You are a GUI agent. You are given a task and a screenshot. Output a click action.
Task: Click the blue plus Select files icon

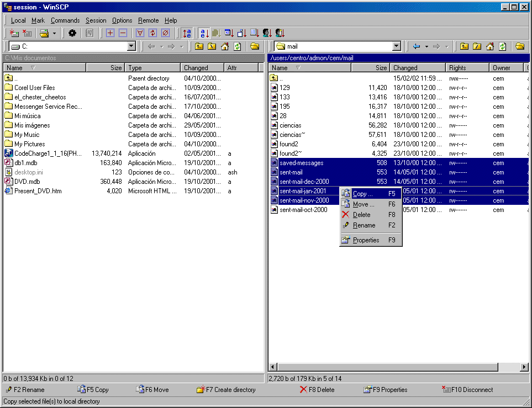coord(110,33)
